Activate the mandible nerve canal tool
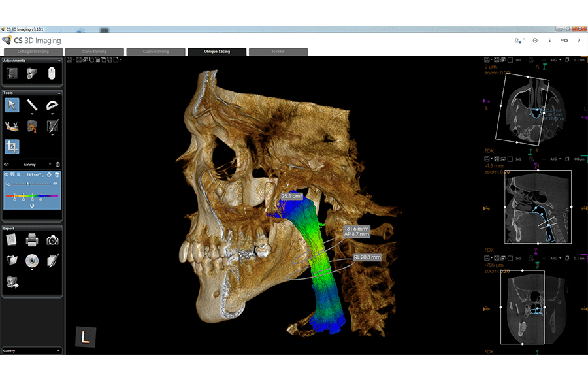The width and height of the screenshot is (588, 392). pos(12,126)
